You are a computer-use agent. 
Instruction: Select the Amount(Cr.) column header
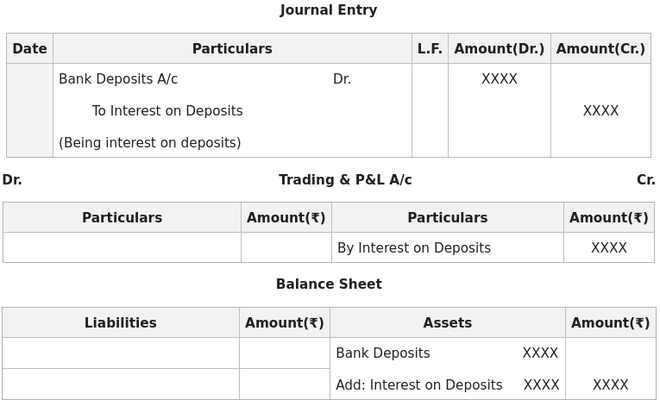601,49
